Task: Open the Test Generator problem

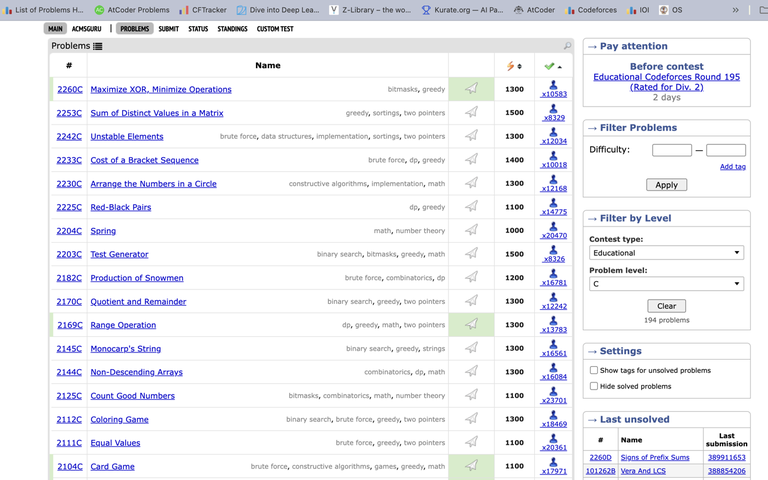Action: point(119,254)
